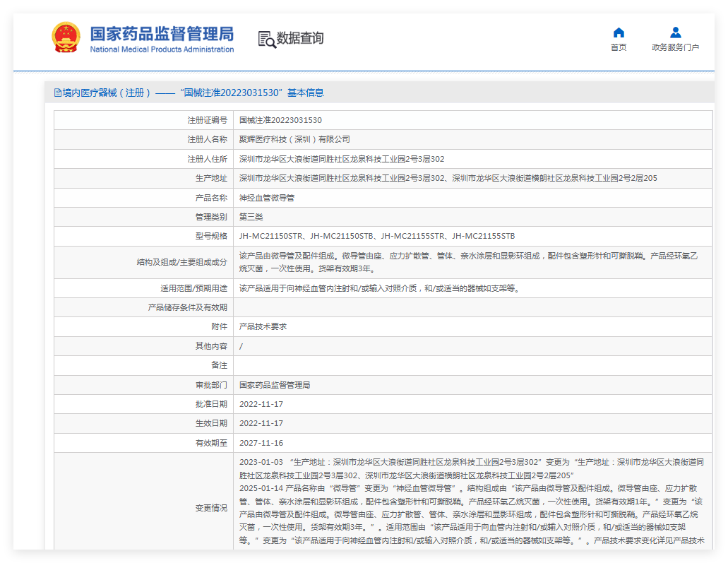Click registrant name 聚辉医疗科技（深圳）有限公司
Image resolution: width=728 pixels, height=563 pixels.
pyautogui.click(x=294, y=139)
